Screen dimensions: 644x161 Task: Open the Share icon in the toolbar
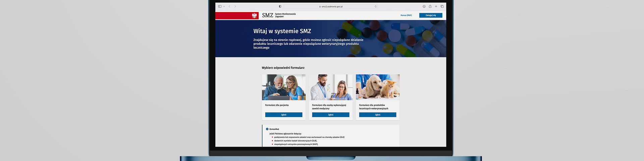tap(430, 6)
